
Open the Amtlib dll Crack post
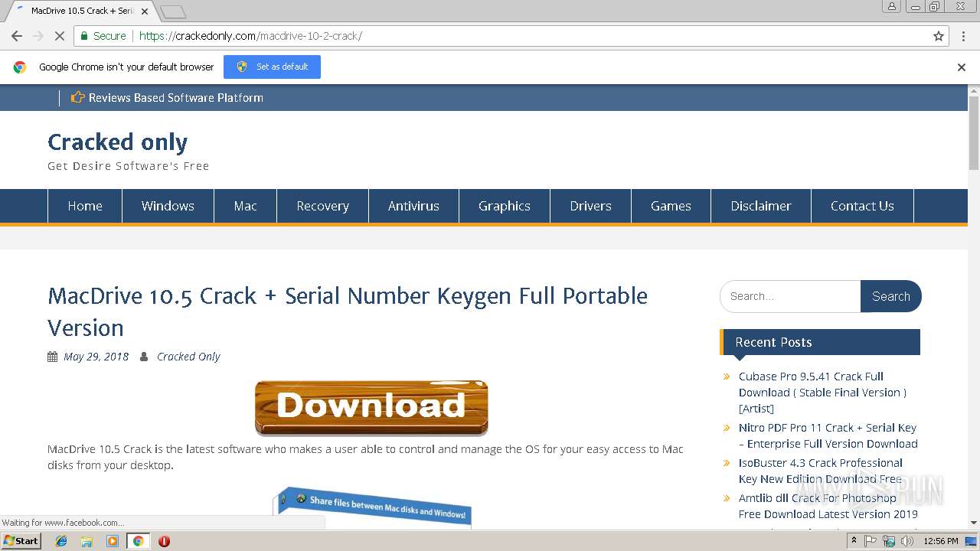point(828,506)
